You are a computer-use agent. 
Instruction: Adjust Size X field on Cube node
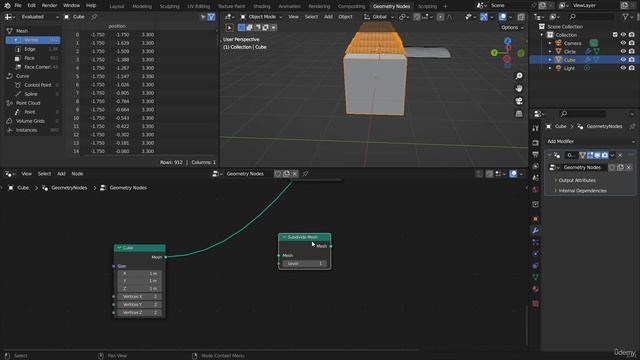tap(139, 273)
